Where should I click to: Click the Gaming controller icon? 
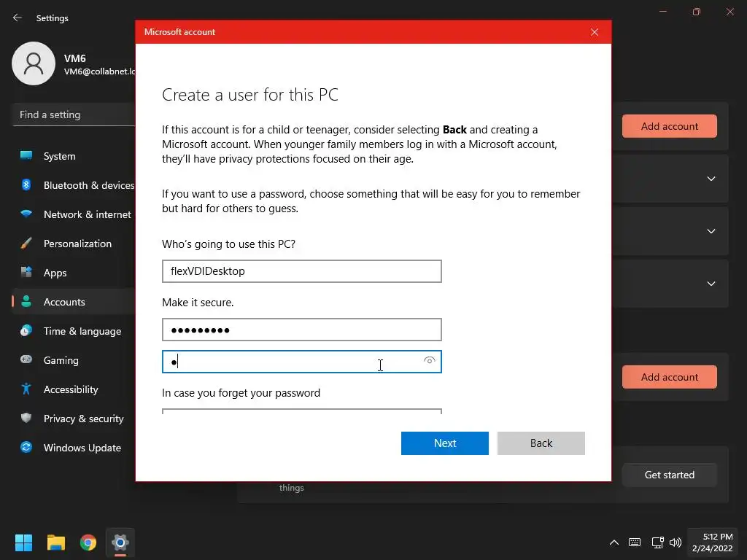click(x=26, y=359)
